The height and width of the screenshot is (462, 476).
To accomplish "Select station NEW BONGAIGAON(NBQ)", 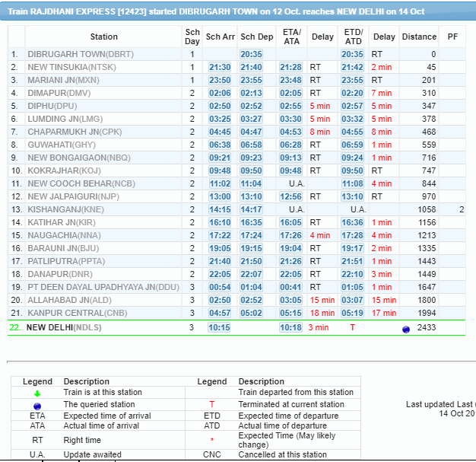I will (x=79, y=158).
